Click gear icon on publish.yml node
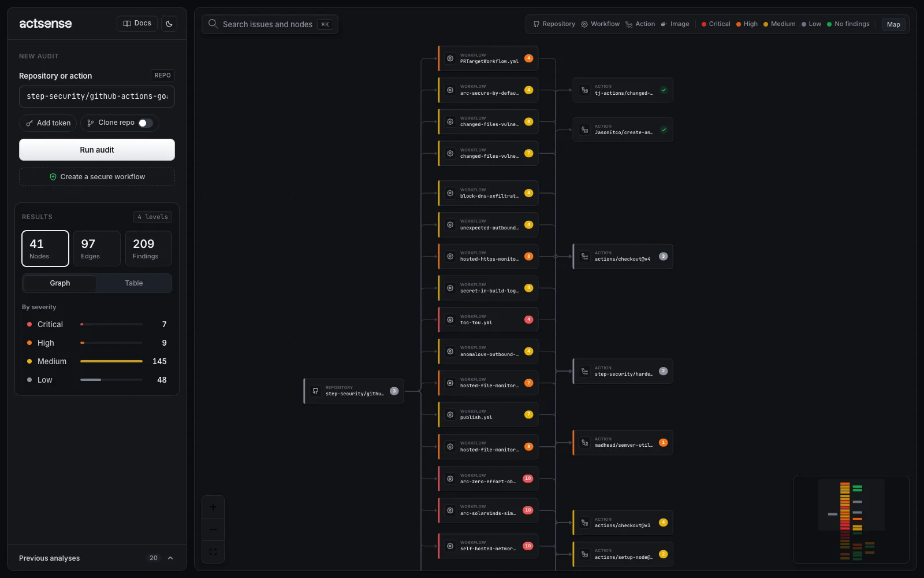Image resolution: width=924 pixels, height=578 pixels. (x=450, y=414)
